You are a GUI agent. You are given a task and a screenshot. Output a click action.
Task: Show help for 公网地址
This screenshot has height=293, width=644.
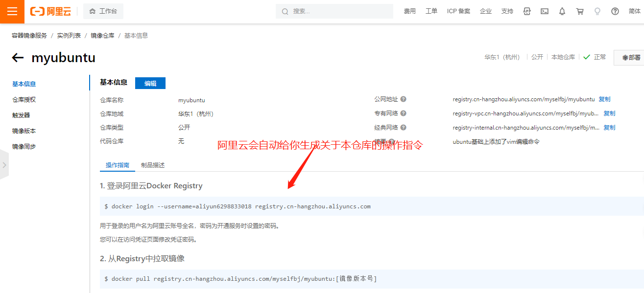click(403, 99)
